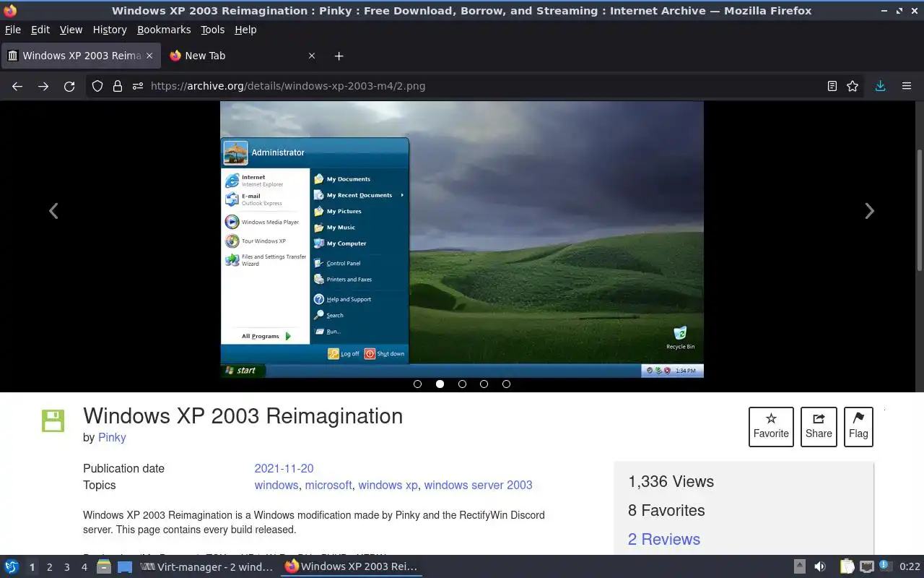
Task: Click the '1,336 Views' text
Action: coord(671,482)
